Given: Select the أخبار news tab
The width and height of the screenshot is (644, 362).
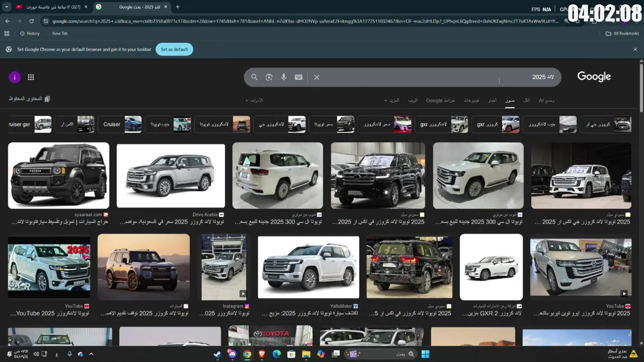Looking at the screenshot, I should click(x=492, y=101).
